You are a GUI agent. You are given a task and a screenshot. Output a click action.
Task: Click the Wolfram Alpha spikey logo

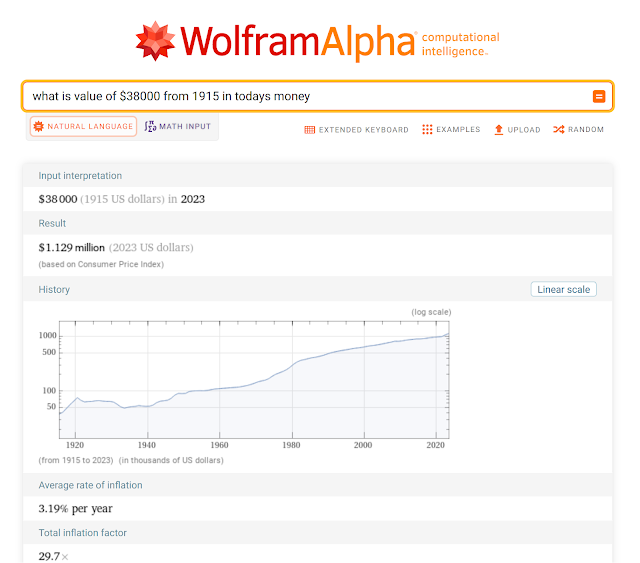click(155, 41)
